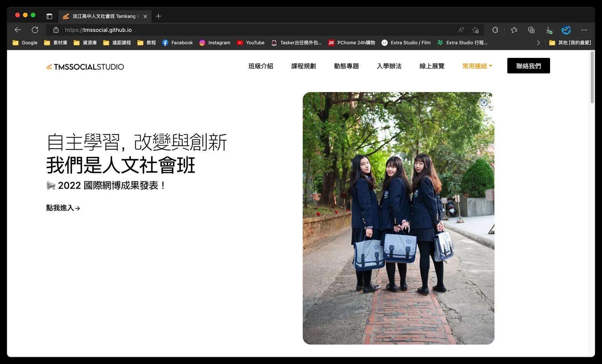
Task: Expand the 常用連結 dropdown menu
Action: 477,66
